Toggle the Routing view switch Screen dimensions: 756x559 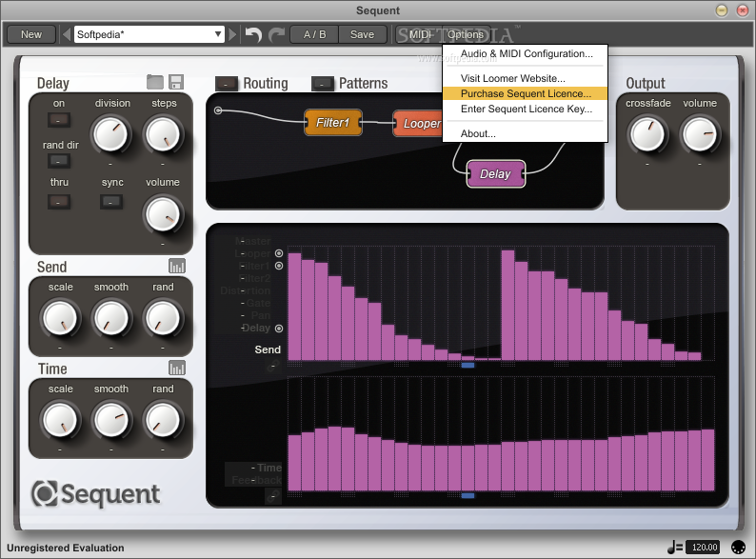pos(226,84)
